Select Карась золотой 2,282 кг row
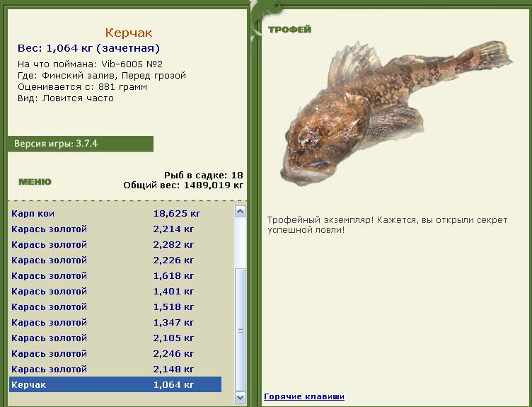The width and height of the screenshot is (532, 407). [115, 245]
